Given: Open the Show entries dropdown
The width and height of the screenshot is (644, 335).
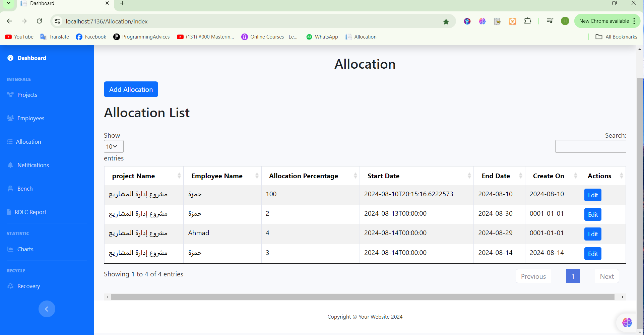Looking at the screenshot, I should pyautogui.click(x=114, y=146).
